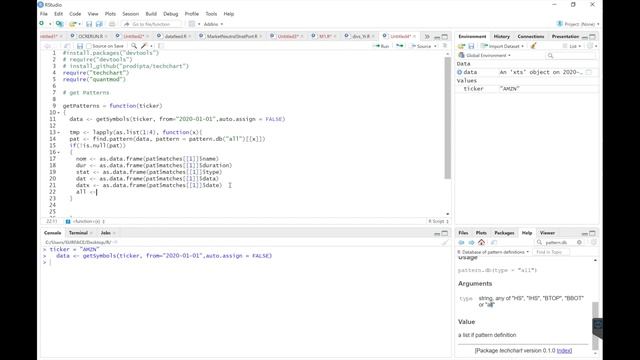
Task: Click the Save current document icon in main toolbar
Action: [x=89, y=24]
